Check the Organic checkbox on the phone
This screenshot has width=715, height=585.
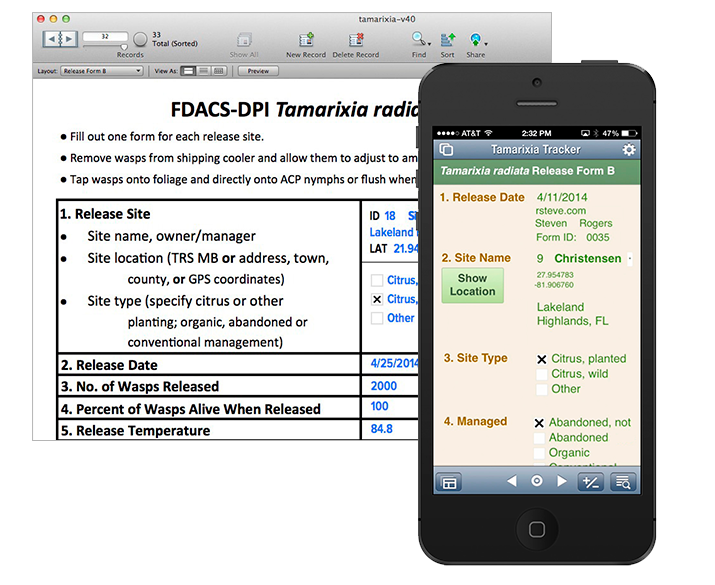(539, 453)
